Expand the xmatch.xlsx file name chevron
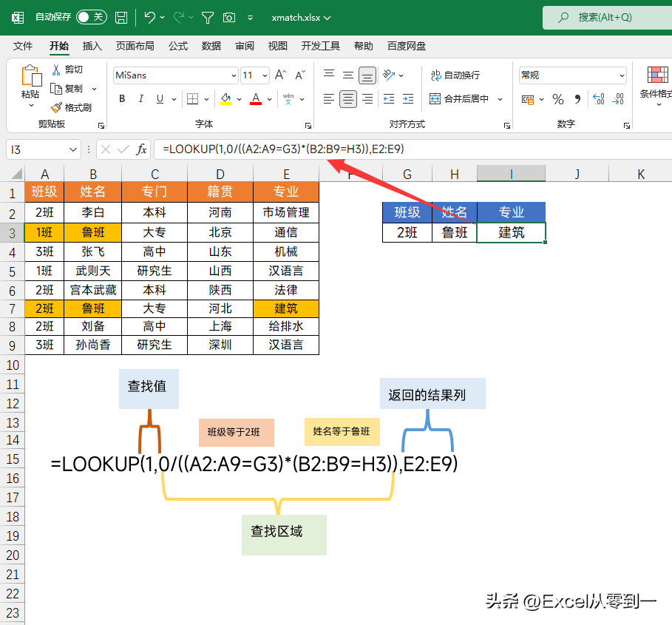672x625 pixels. (x=327, y=18)
